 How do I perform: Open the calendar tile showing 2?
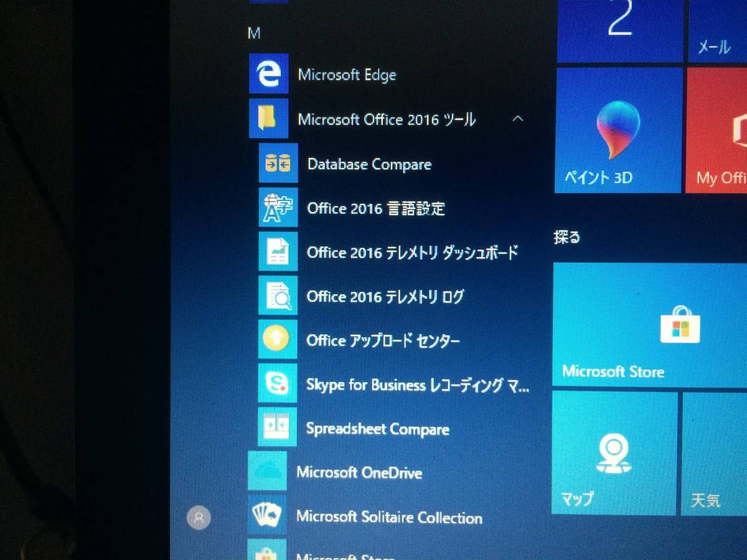620,31
